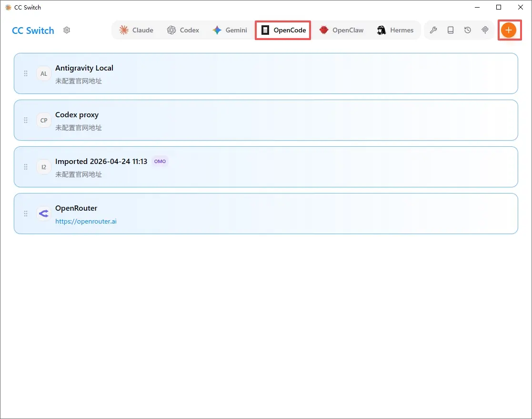Switch to the Claude tab
Viewport: 532px width, 419px height.
[x=136, y=30]
